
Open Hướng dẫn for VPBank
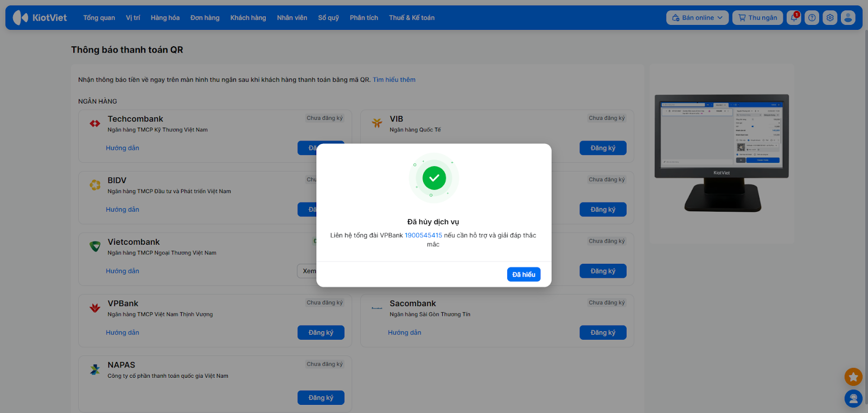[x=123, y=333]
